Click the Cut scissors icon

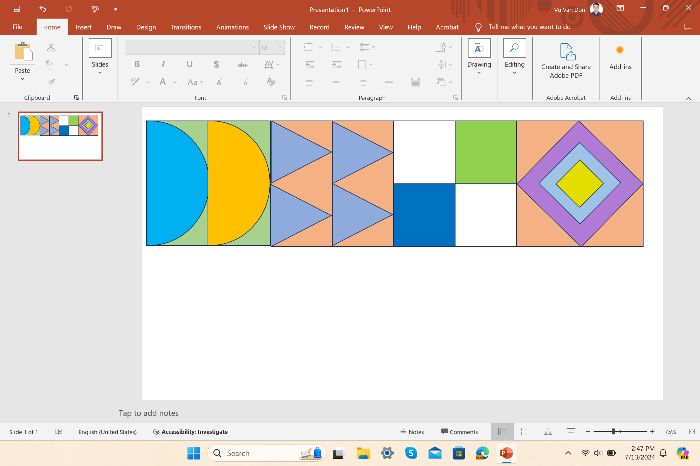51,47
